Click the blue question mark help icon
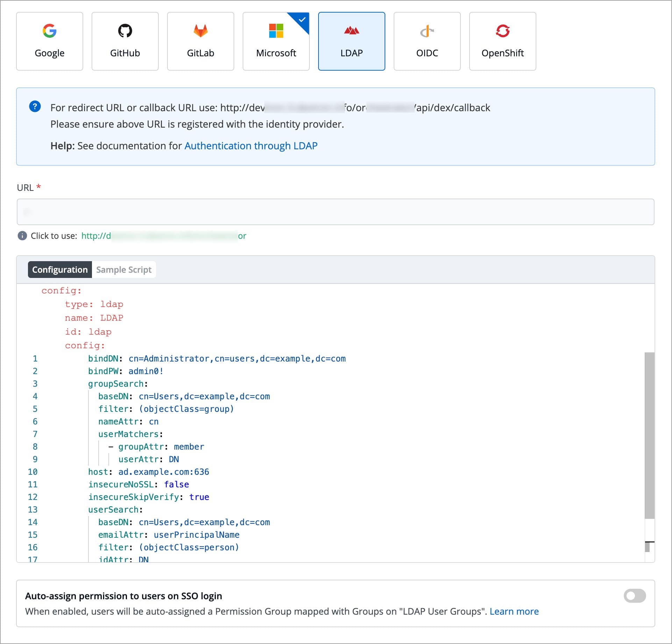Screen dimensions: 672x644 35,106
